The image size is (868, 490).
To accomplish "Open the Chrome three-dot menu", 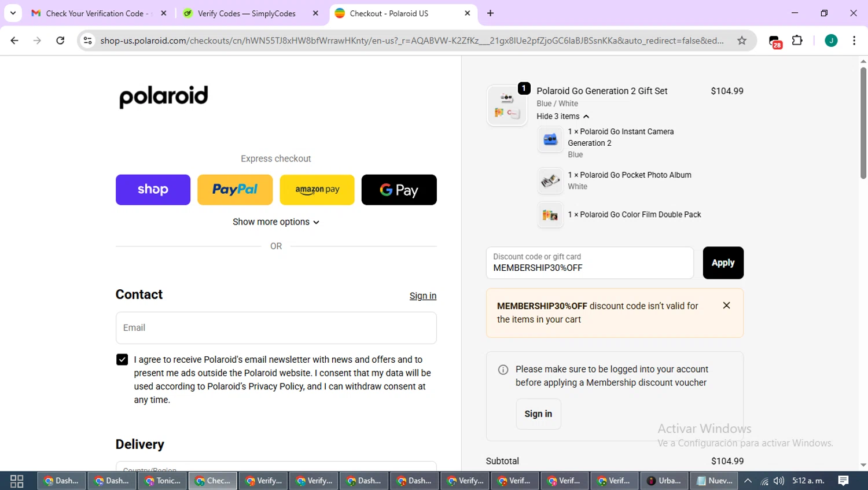I will point(854,40).
